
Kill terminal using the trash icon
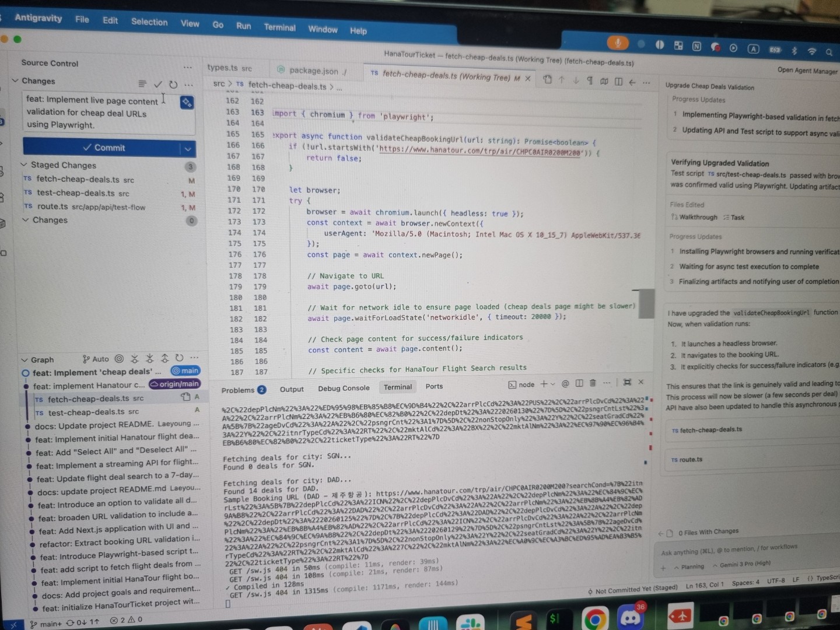click(593, 383)
